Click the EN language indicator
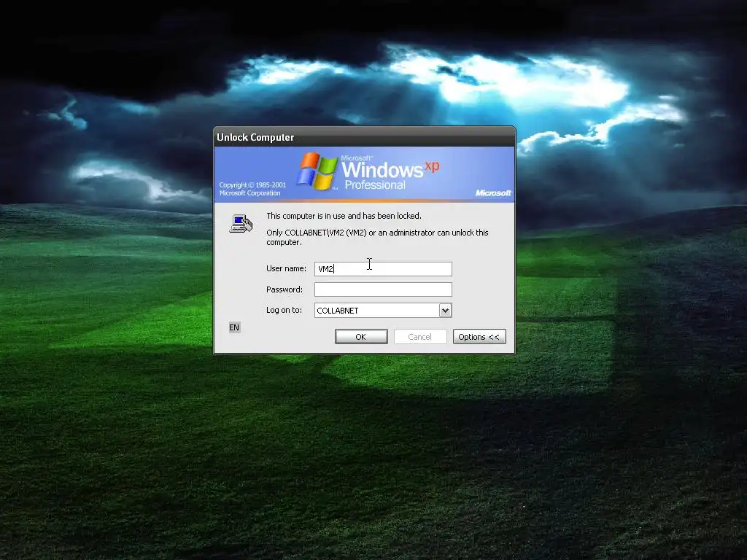 [234, 327]
